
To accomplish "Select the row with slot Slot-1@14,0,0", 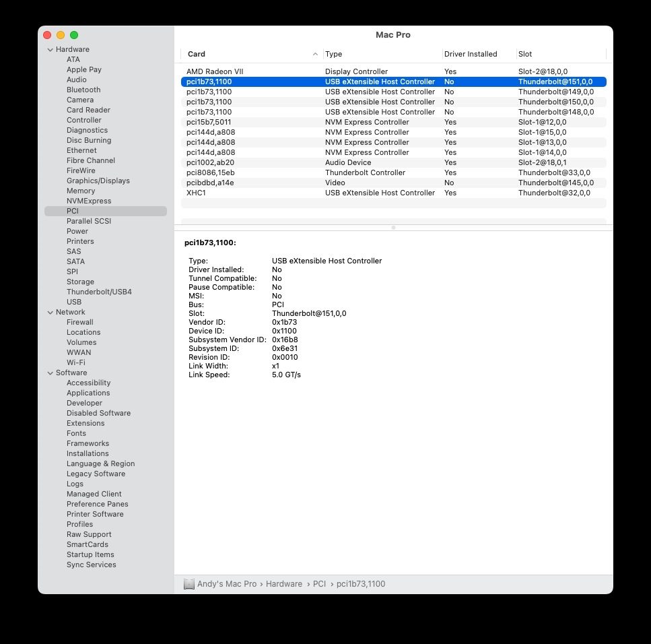I will tap(393, 152).
